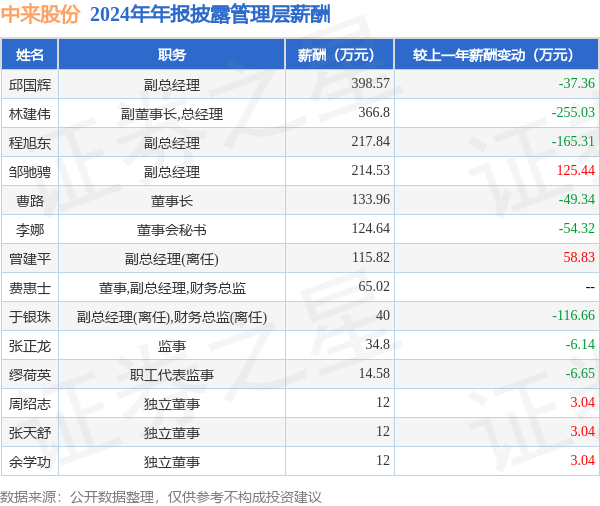Click salary value '14.58'

click(x=374, y=374)
